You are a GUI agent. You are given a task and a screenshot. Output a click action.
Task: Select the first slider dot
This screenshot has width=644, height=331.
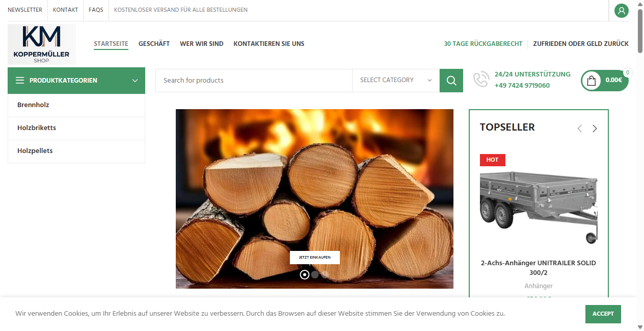pos(305,274)
